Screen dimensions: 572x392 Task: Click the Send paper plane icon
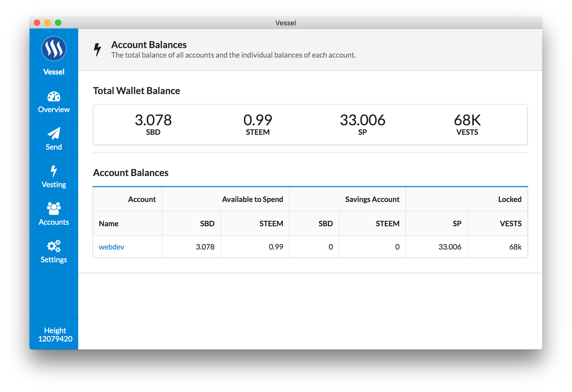coord(54,134)
